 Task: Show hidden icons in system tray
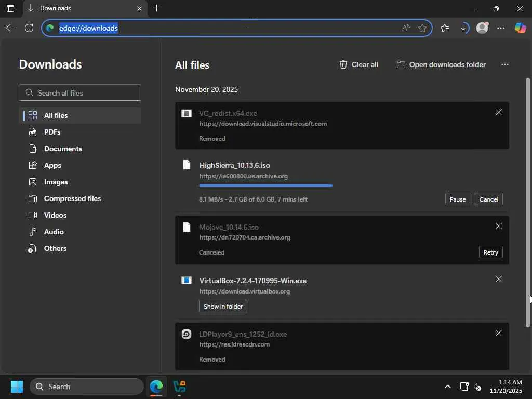(x=447, y=387)
